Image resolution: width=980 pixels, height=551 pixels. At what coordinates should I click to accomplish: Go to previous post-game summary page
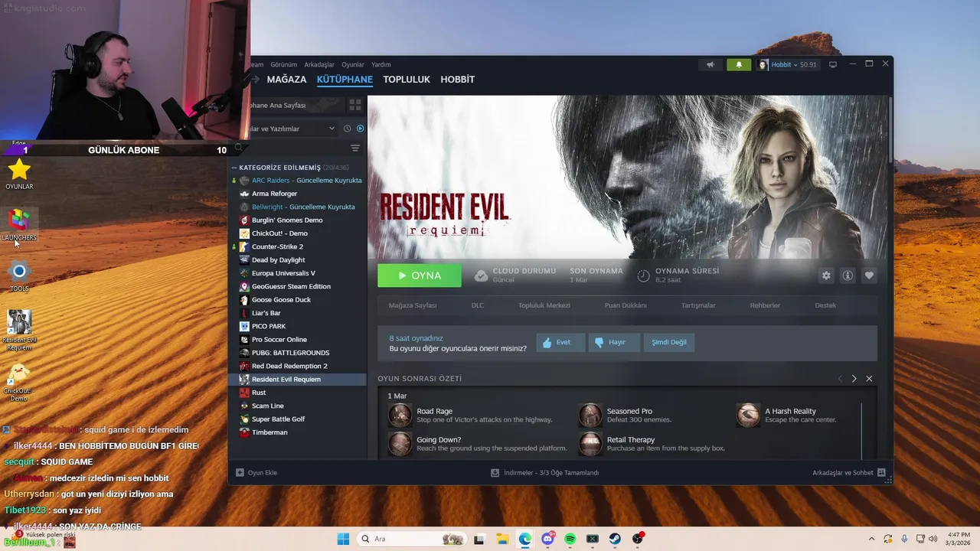(840, 379)
